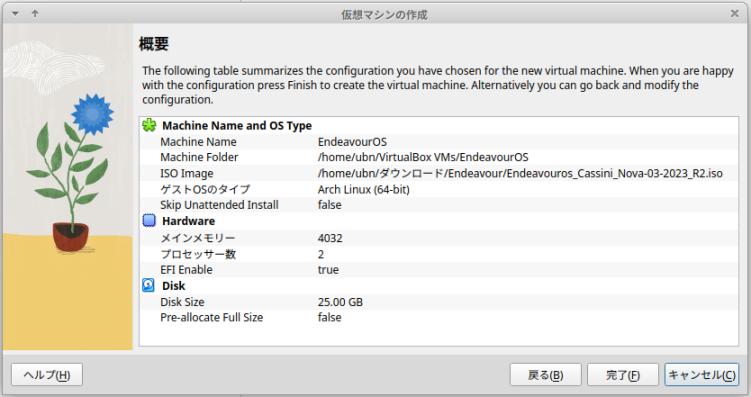Close the dialog with the X icon
Viewport: 751px width, 397px height.
tap(735, 13)
